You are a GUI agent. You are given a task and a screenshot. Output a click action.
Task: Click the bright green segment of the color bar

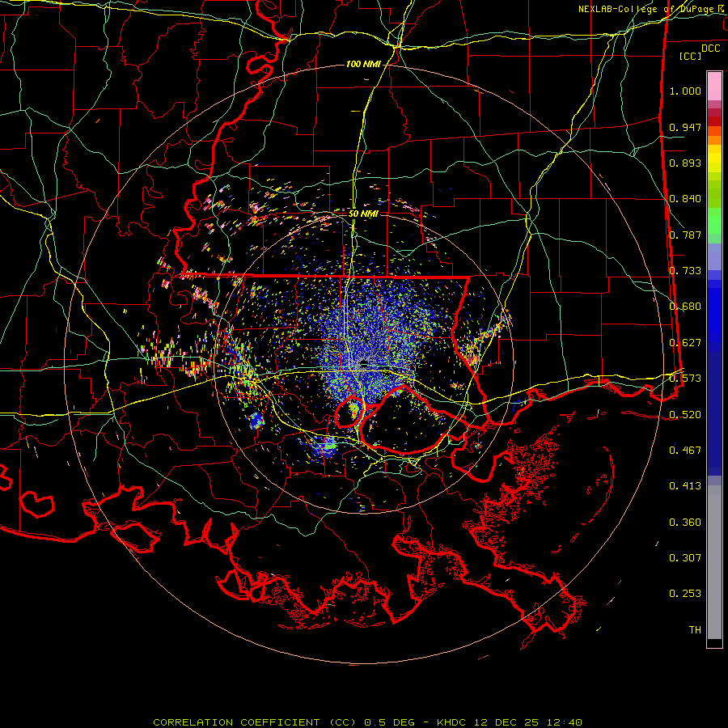click(x=714, y=221)
